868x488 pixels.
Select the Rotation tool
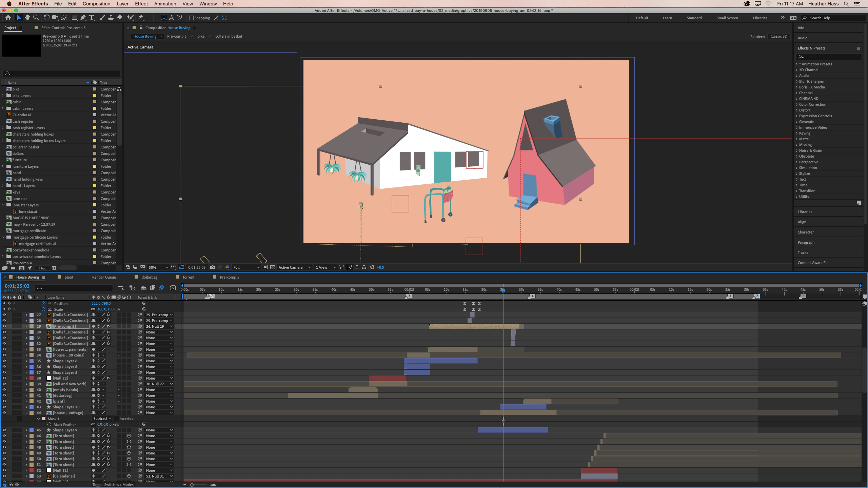click(x=46, y=18)
